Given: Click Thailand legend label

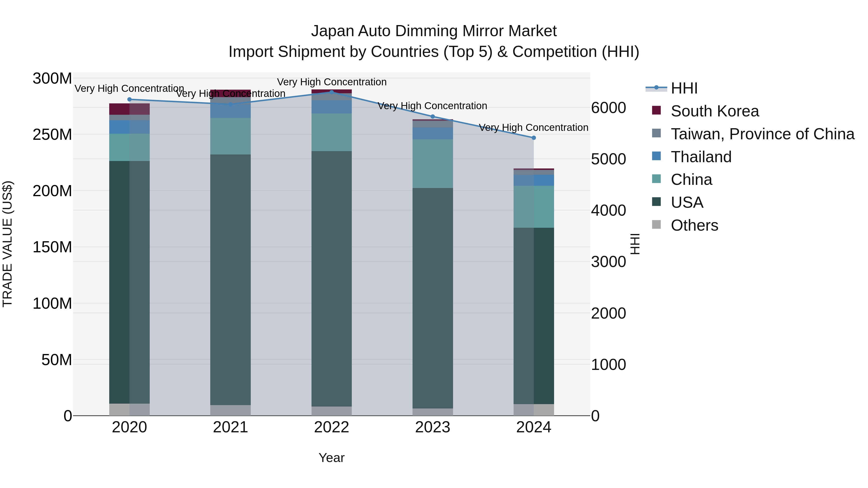Looking at the screenshot, I should point(701,157).
